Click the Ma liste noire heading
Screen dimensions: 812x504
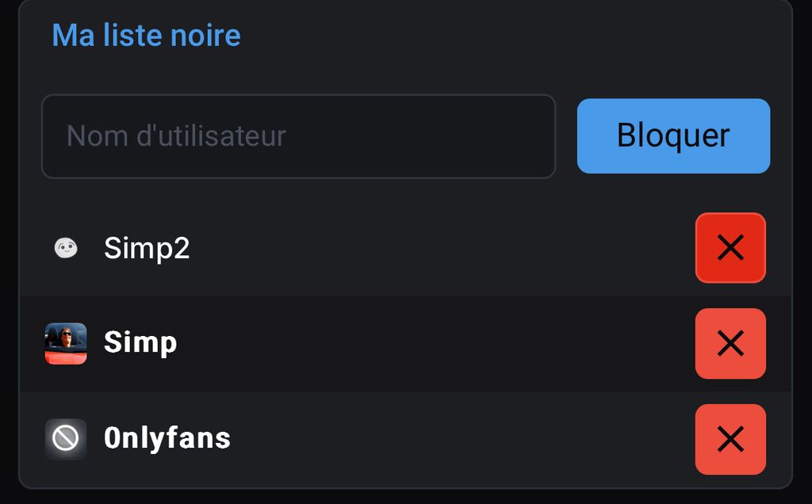click(x=146, y=35)
